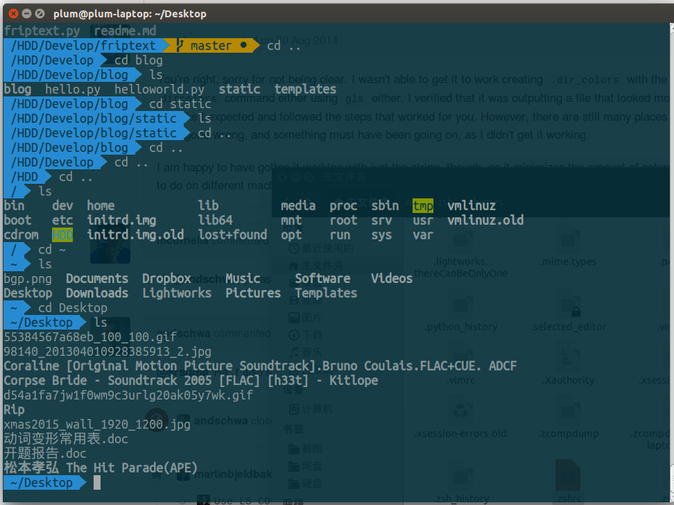Click the Corpse Bride soundtrack folder name
Viewport: 674px width, 505px height.
pyautogui.click(x=191, y=380)
